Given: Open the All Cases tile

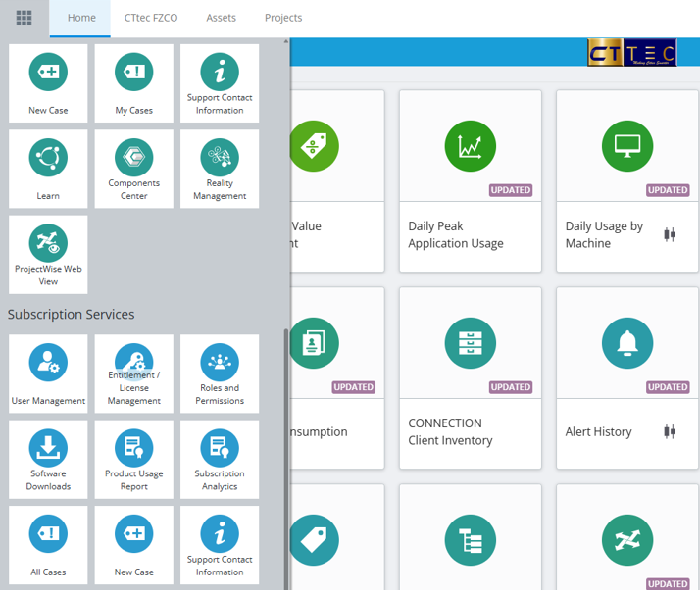Looking at the screenshot, I should [x=48, y=545].
